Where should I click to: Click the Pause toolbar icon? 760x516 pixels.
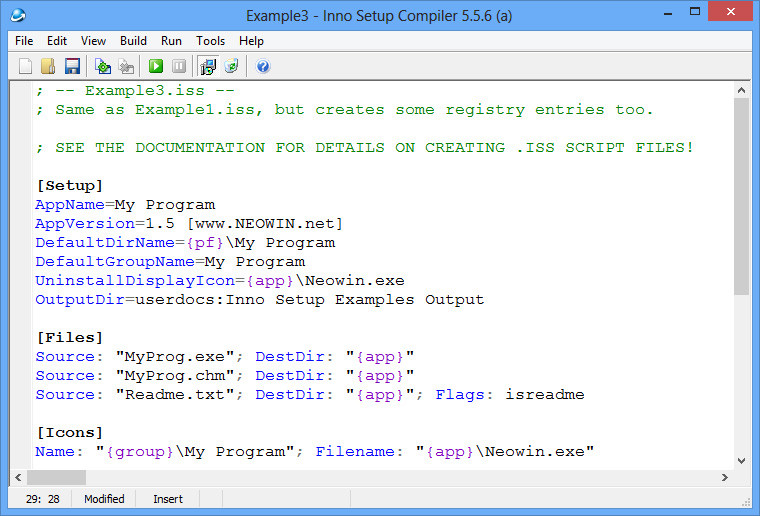(x=179, y=66)
